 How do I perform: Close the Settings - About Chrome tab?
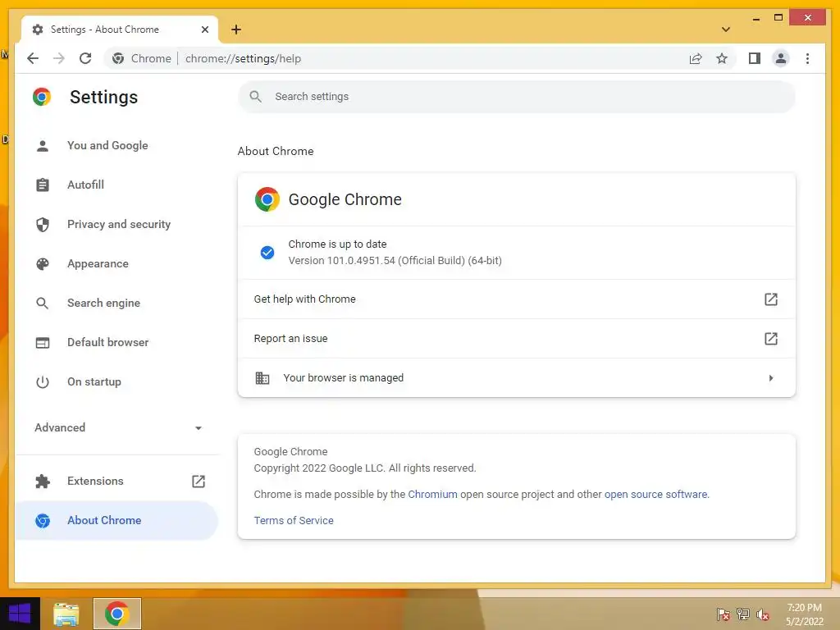204,30
